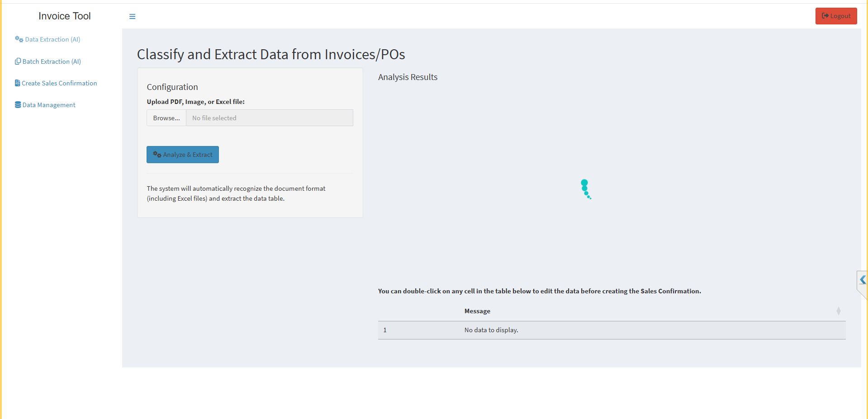
Task: Log out using the red Logout button
Action: [x=836, y=16]
